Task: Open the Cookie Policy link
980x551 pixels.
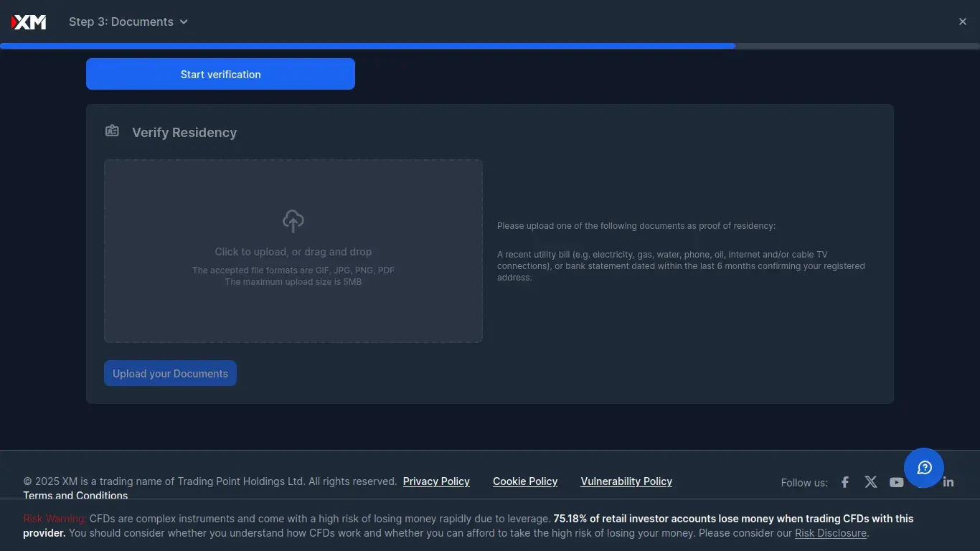Action: click(525, 481)
